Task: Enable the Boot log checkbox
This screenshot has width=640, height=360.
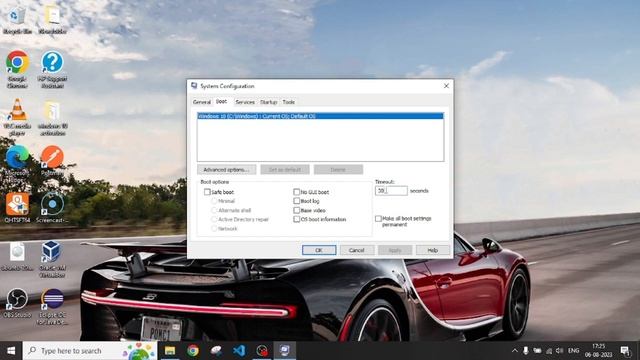Action: point(296,201)
